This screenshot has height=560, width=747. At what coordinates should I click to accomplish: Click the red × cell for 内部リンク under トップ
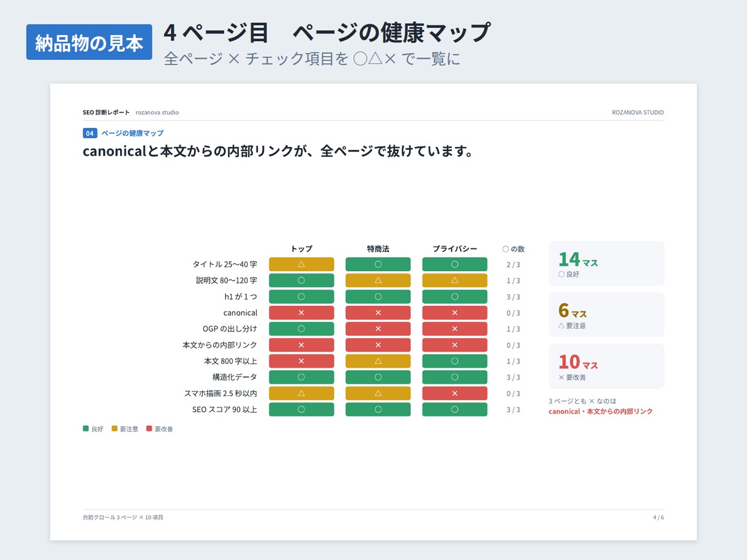[x=301, y=345]
